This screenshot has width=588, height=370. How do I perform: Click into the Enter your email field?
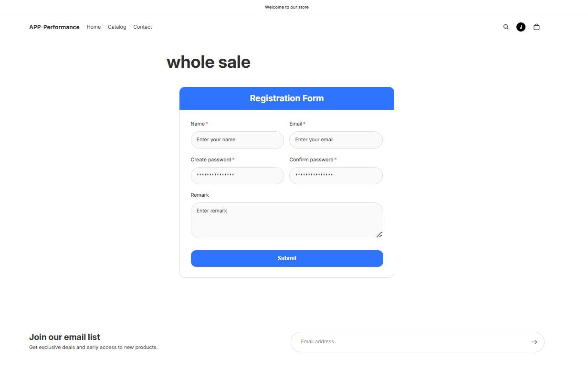coord(336,140)
